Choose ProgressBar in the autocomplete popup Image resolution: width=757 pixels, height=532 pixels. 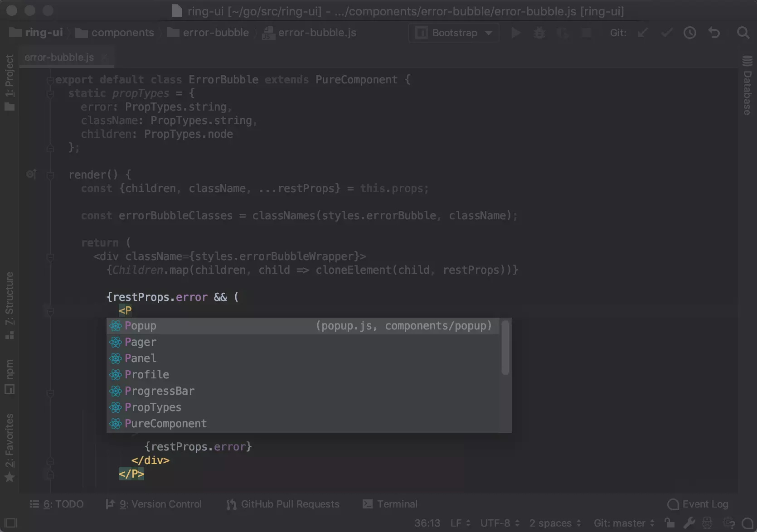159,391
